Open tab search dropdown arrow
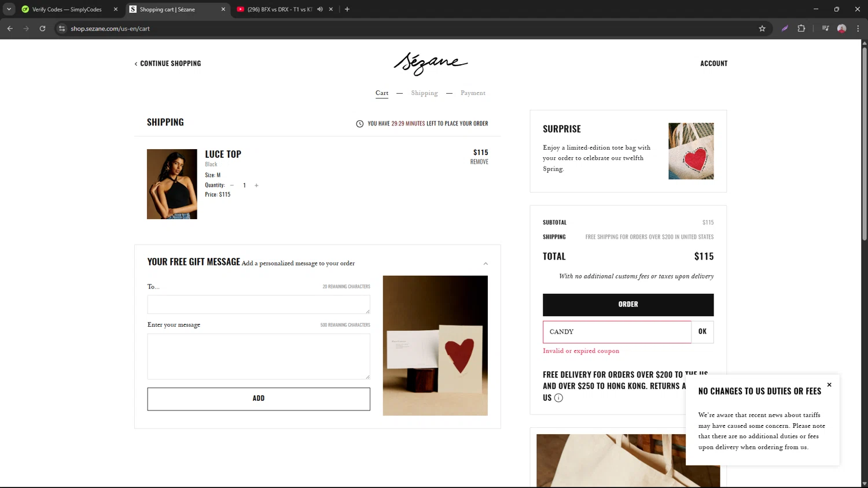The height and width of the screenshot is (488, 868). click(x=9, y=9)
